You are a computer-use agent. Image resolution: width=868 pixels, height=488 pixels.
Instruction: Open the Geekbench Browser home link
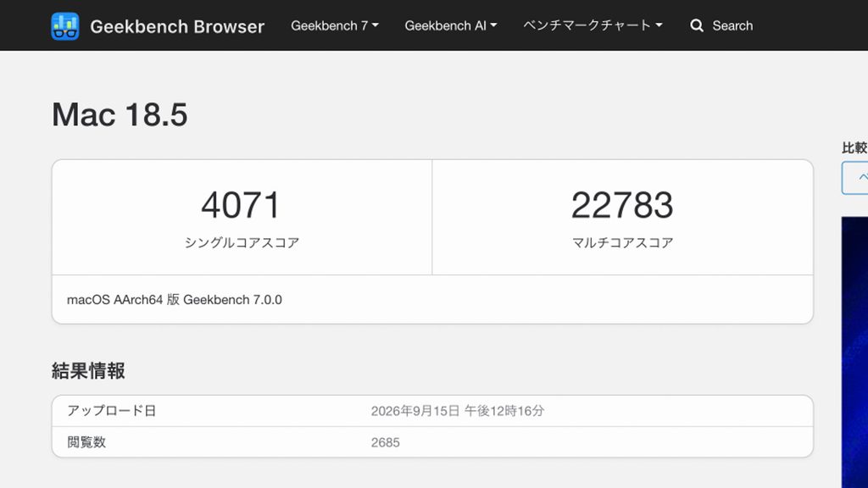(x=177, y=26)
